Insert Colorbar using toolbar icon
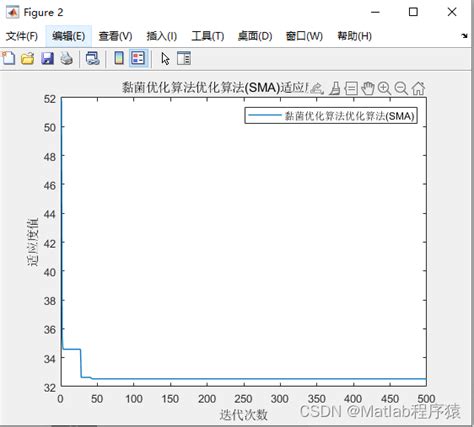The width and height of the screenshot is (474, 427). (x=119, y=58)
